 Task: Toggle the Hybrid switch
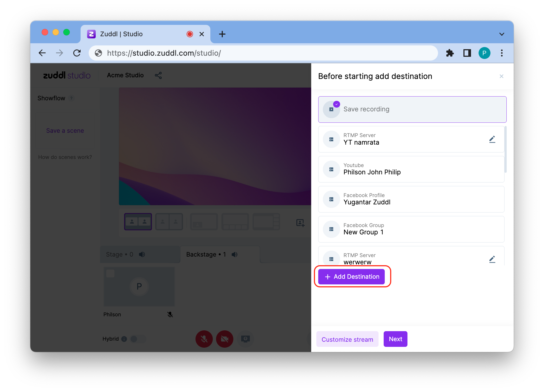pyautogui.click(x=138, y=339)
